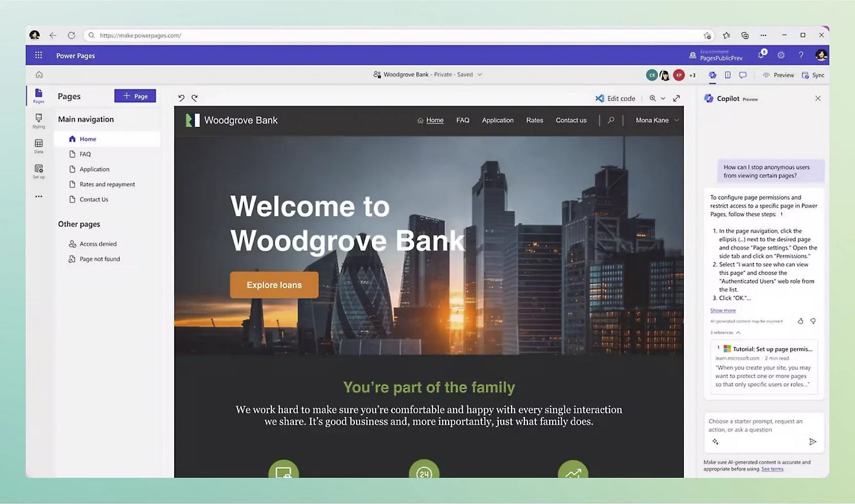Open the mobile preview icon in the toolbar
The height and width of the screenshot is (504, 855).
(728, 75)
